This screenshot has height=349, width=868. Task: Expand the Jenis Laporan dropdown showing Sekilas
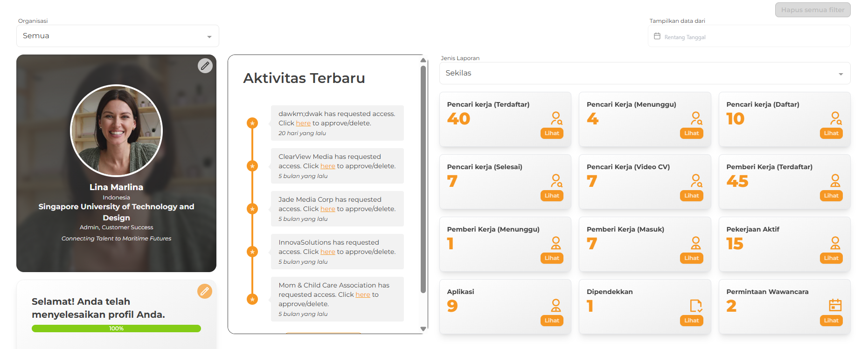pyautogui.click(x=645, y=73)
